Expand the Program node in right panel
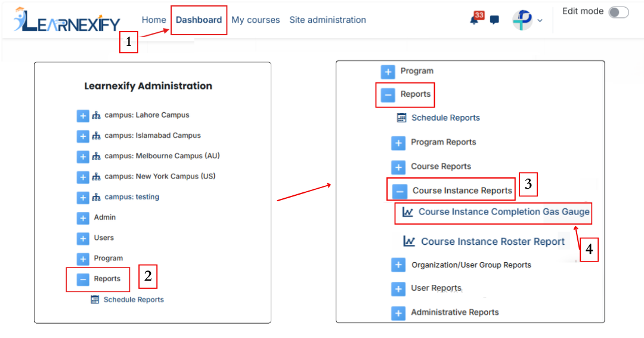 (388, 72)
